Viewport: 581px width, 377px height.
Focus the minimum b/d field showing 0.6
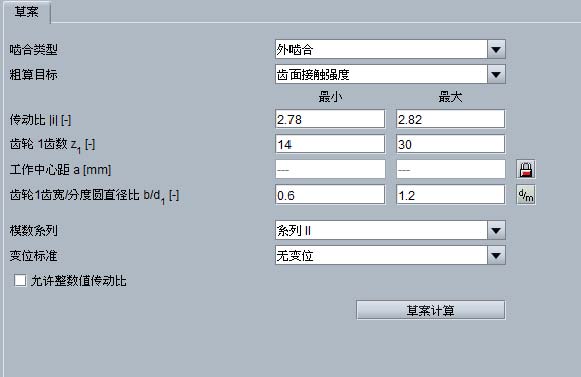(330, 195)
